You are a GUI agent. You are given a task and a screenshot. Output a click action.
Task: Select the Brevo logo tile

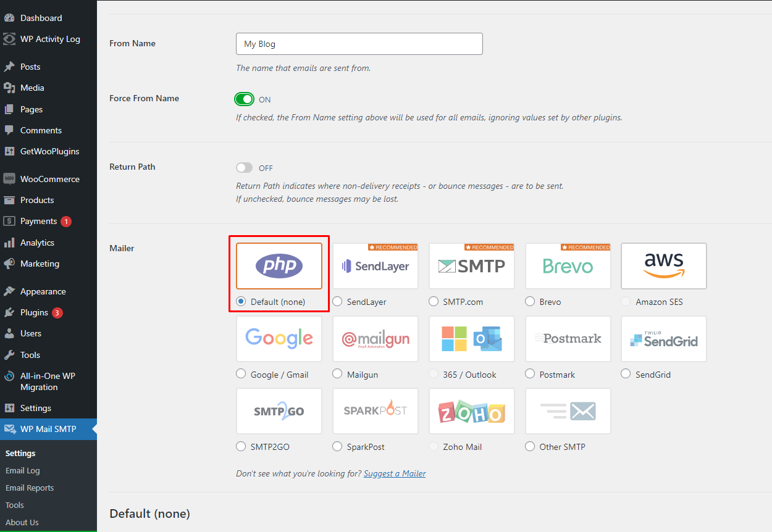pos(568,266)
